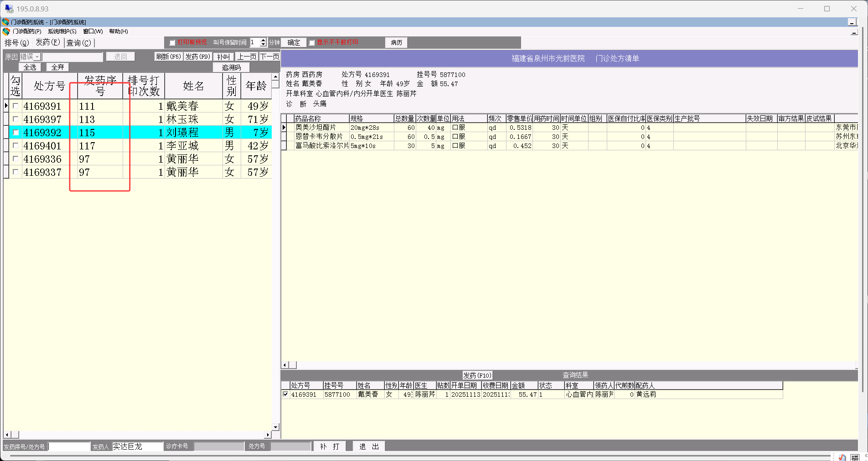Click the 补叫 button
Screen dimensions: 868x461
click(x=223, y=56)
